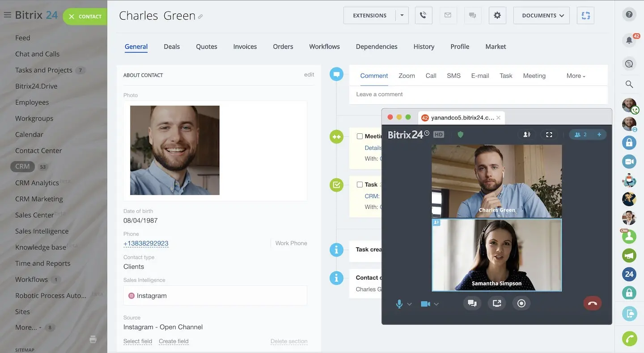
Task: Expand the More activity options menu
Action: pyautogui.click(x=576, y=76)
